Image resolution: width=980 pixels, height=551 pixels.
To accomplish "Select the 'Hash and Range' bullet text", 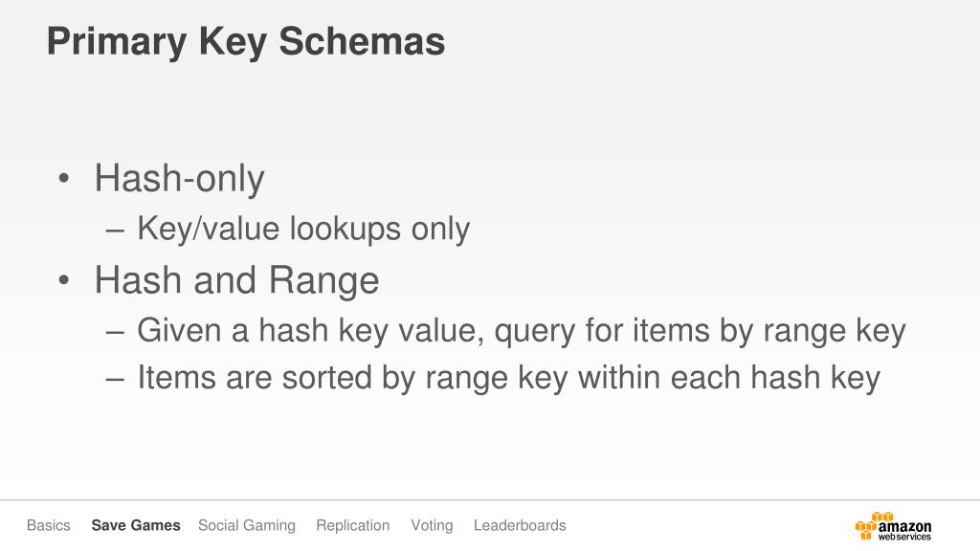I will [x=237, y=280].
